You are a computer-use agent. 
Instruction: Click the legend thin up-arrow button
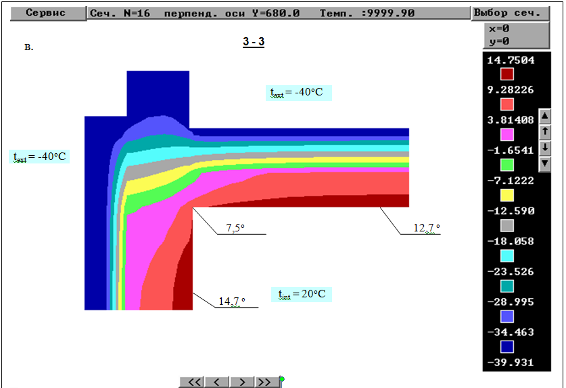[545, 132]
